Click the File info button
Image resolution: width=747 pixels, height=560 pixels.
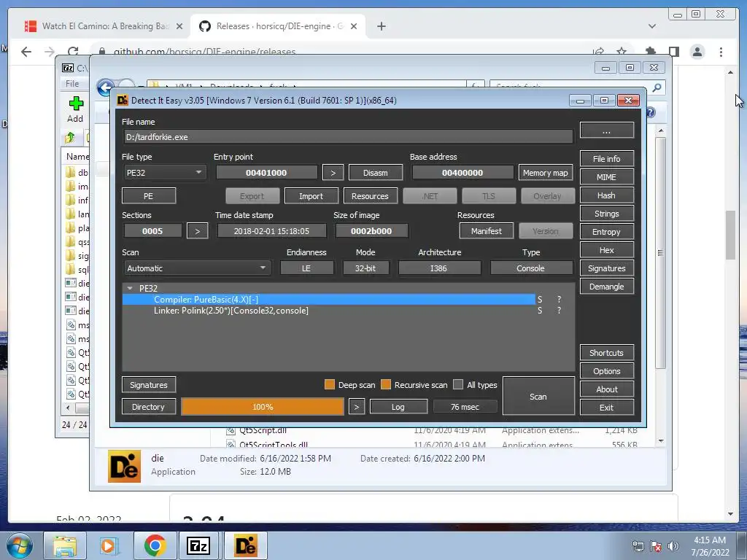click(x=606, y=158)
